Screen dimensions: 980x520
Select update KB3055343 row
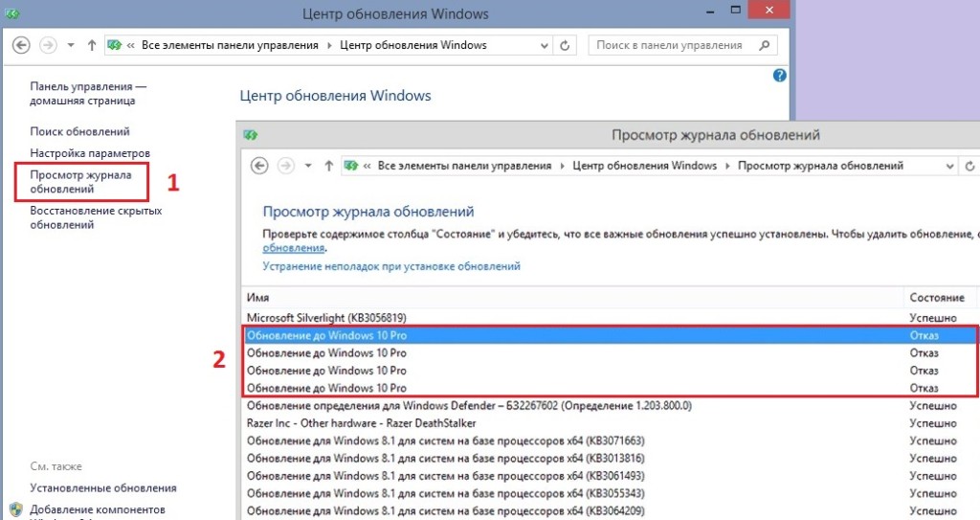611,493
